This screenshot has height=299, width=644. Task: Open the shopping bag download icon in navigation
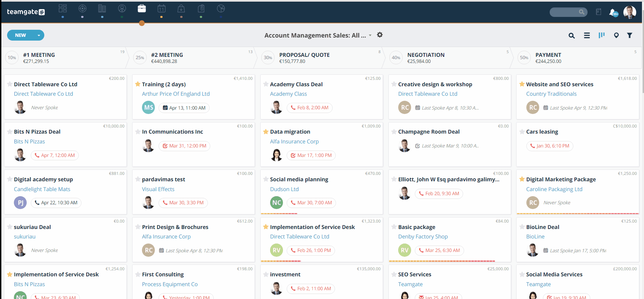181,8
